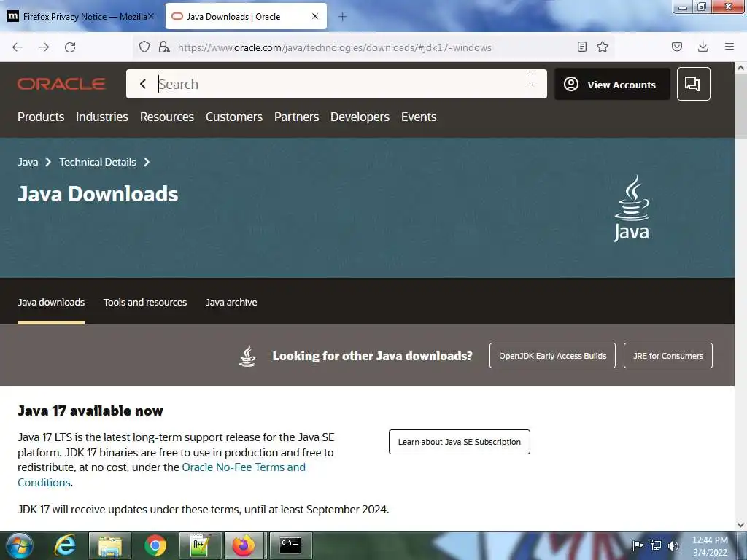Screen dimensions: 747x560
Task: Select the Java Downloads | Oracle tab
Action: [x=246, y=17]
